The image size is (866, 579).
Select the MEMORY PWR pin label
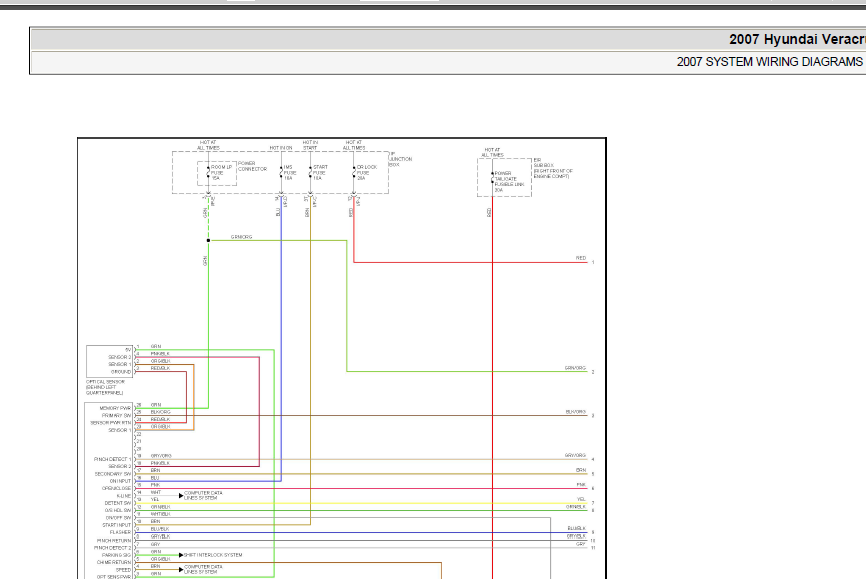coord(115,408)
